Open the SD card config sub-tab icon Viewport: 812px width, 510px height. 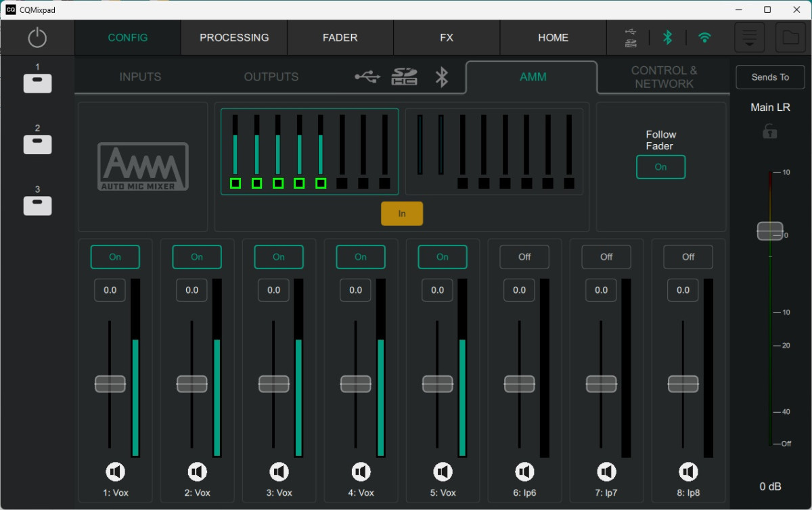[404, 76]
